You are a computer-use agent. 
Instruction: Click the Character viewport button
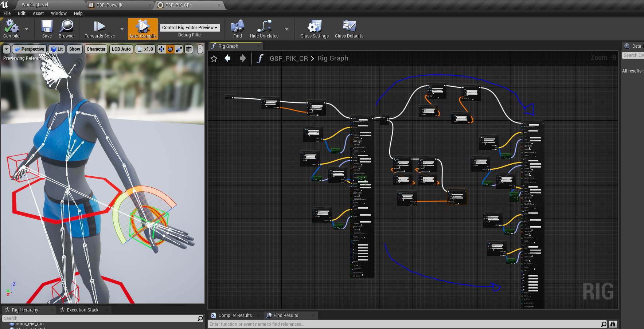click(96, 49)
